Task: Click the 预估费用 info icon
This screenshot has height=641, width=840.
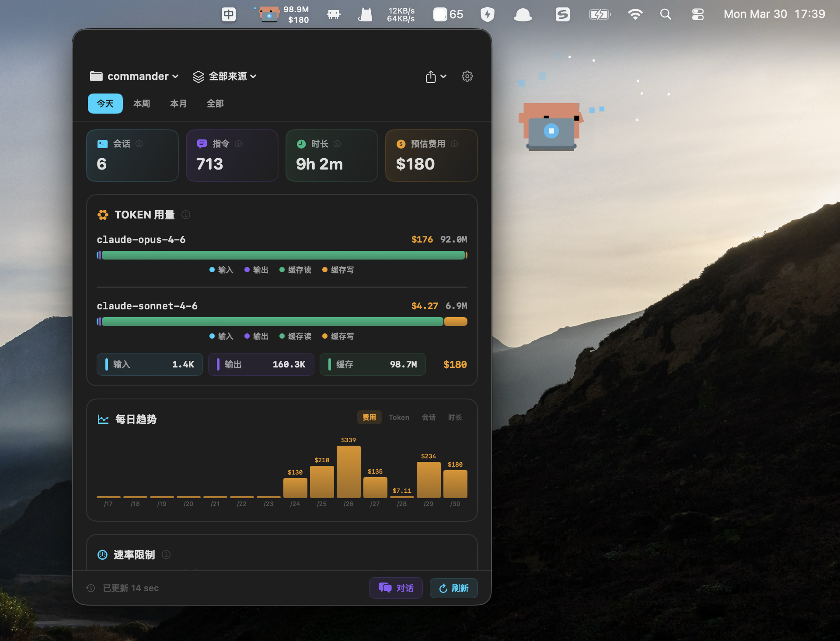Action: 454,144
